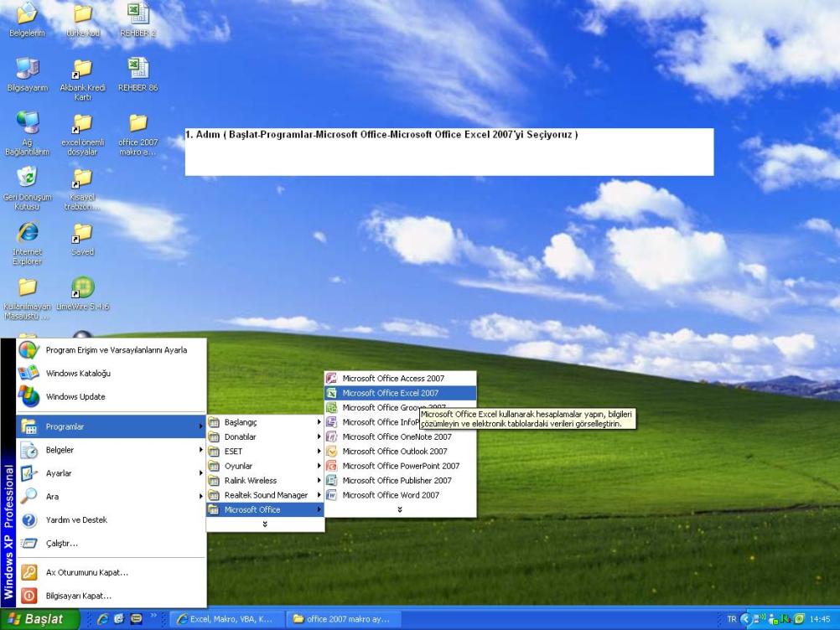
Task: Launch Microsoft Office PowerPoint 2007
Action: (x=400, y=466)
